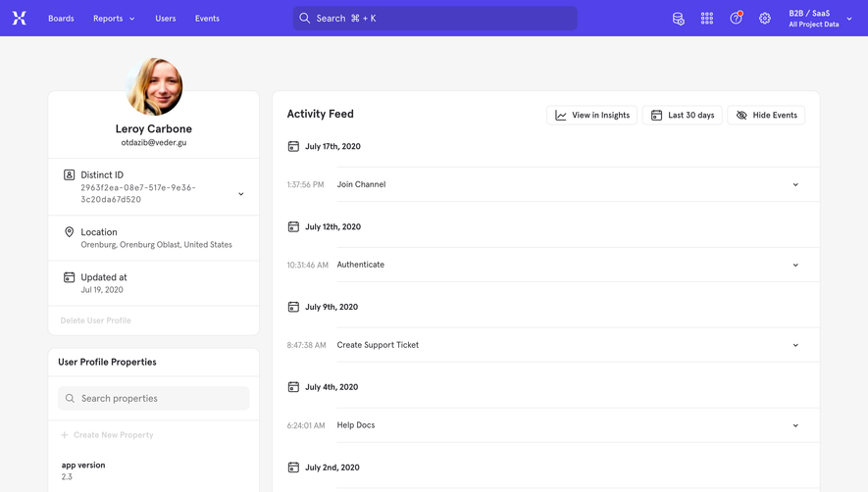
Task: Click the July 17th, 2020 calendar icon
Action: [293, 146]
